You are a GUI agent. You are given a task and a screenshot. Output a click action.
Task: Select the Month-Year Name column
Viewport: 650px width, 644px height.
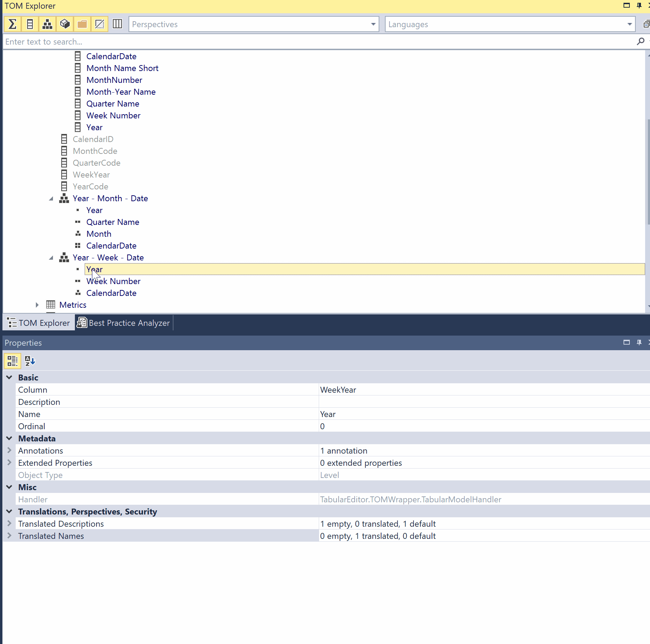[x=121, y=92]
